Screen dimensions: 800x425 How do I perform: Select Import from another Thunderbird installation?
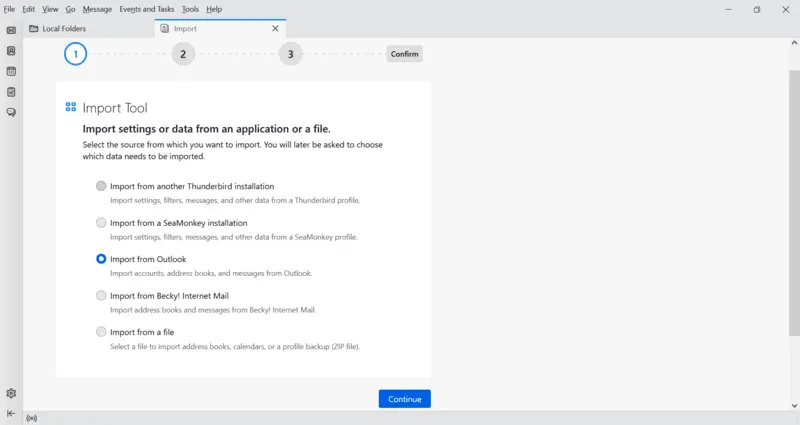point(101,186)
